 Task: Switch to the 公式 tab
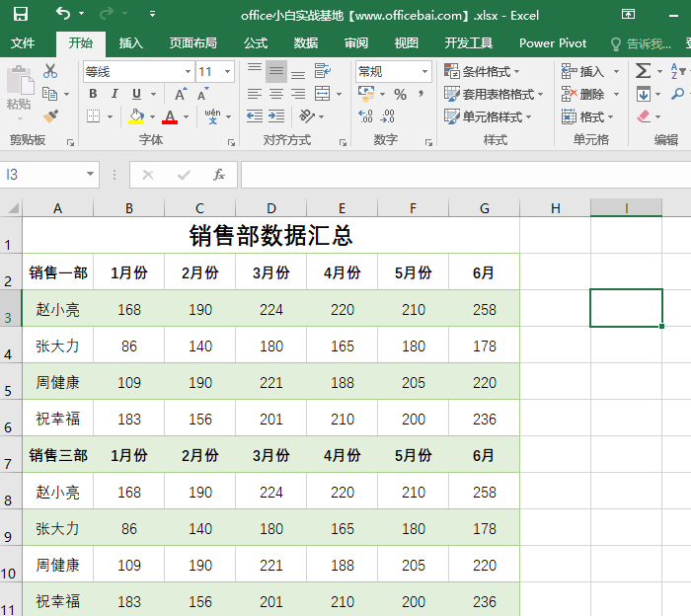pyautogui.click(x=256, y=43)
